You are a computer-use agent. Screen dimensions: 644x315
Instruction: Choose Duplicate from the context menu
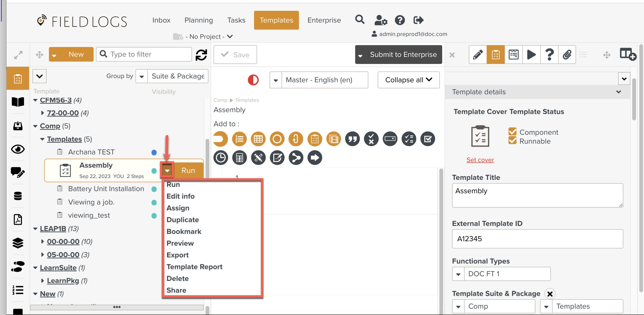pyautogui.click(x=183, y=220)
